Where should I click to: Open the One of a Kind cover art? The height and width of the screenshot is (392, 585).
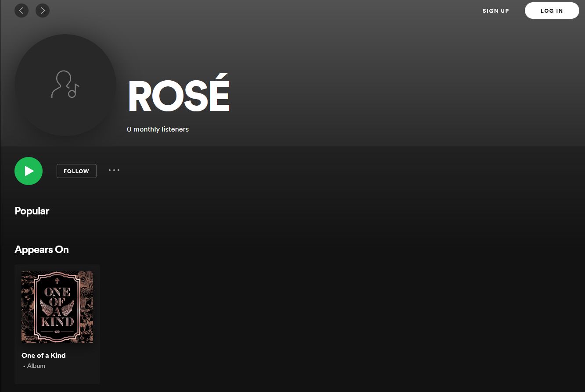(57, 307)
